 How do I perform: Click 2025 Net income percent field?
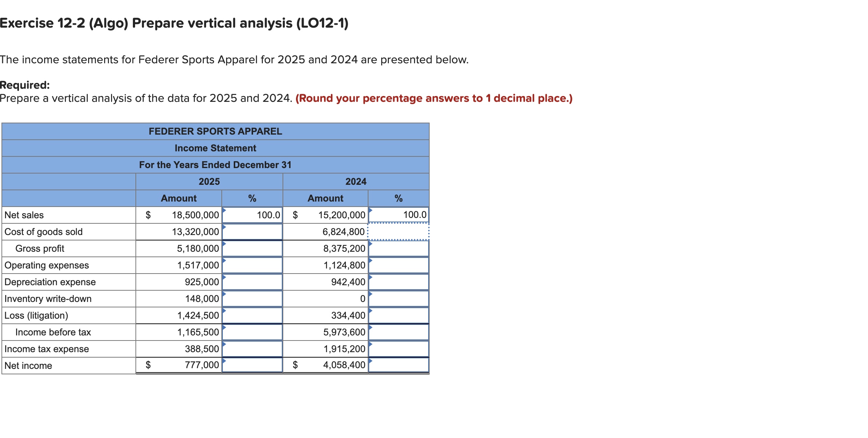click(x=252, y=365)
